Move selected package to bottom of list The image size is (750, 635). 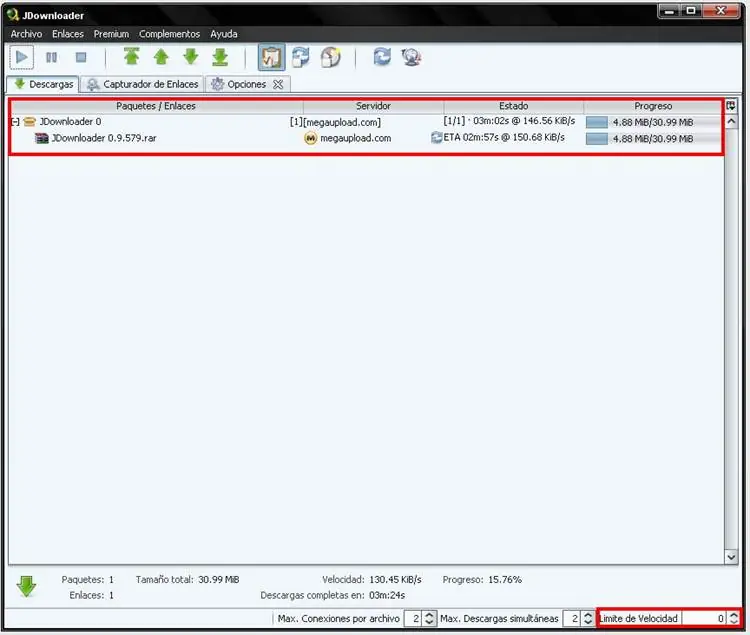tap(220, 57)
